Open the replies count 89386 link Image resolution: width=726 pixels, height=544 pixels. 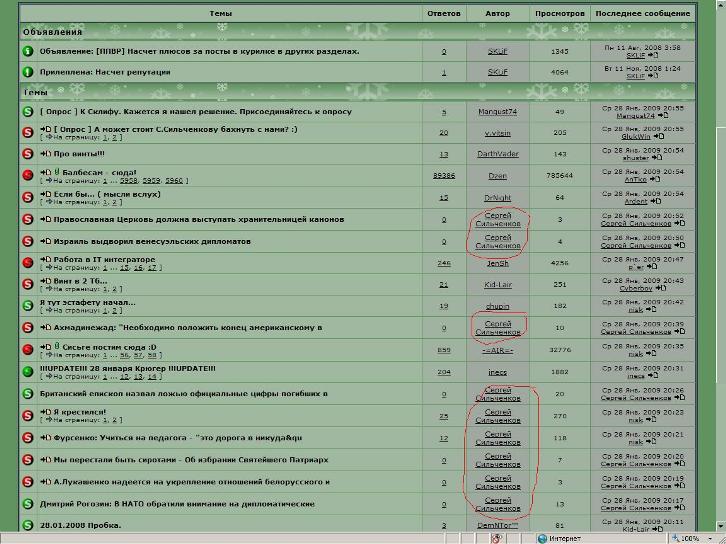coord(444,176)
